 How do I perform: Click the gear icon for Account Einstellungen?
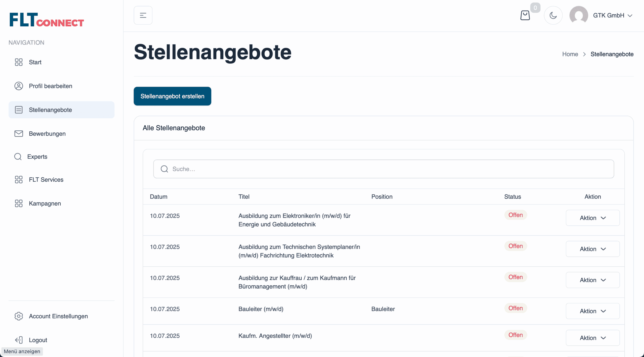click(x=19, y=316)
